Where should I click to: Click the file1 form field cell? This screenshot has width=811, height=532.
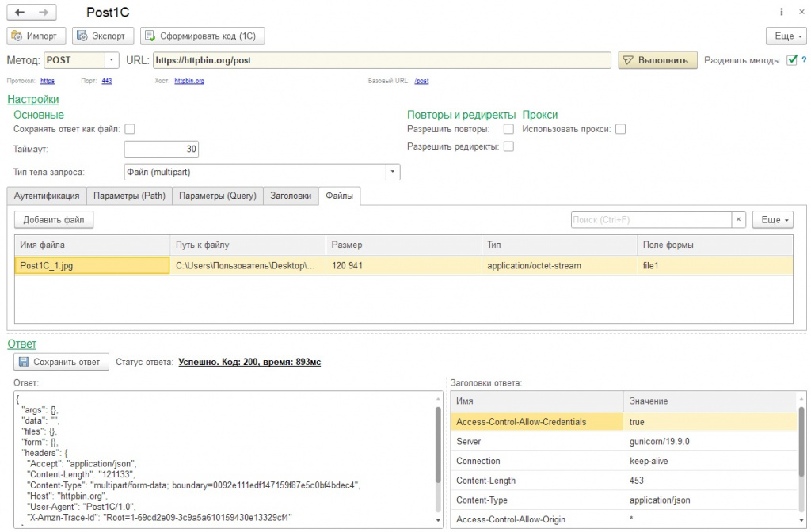click(715, 266)
